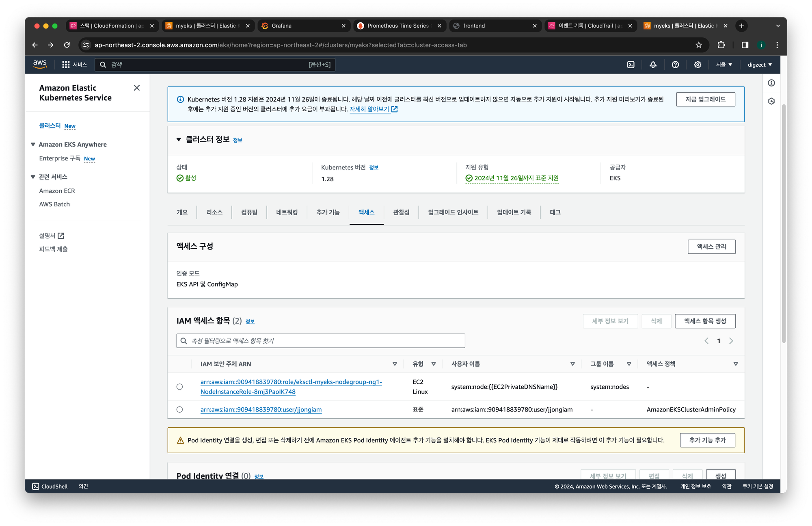Click the AWS logo home icon
Viewport: 812px width, 526px height.
tap(40, 64)
